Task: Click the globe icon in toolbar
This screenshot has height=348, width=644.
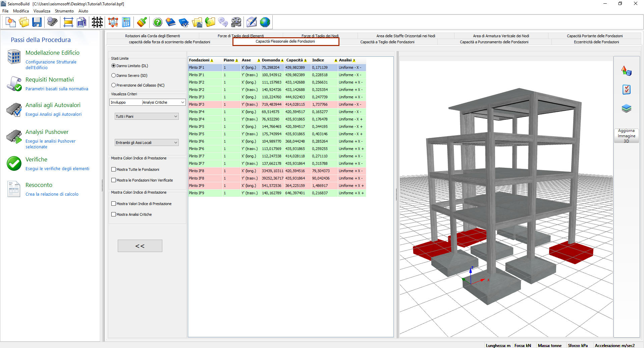Action: tap(265, 22)
